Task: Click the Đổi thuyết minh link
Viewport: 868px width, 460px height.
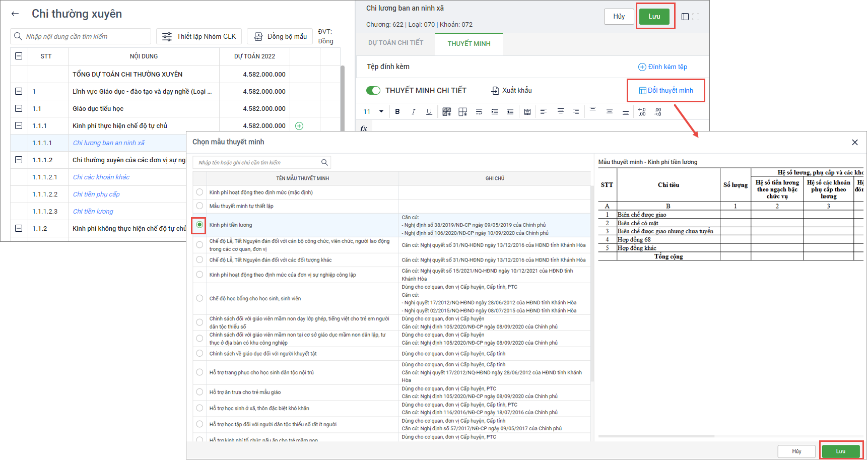Action: pyautogui.click(x=666, y=91)
